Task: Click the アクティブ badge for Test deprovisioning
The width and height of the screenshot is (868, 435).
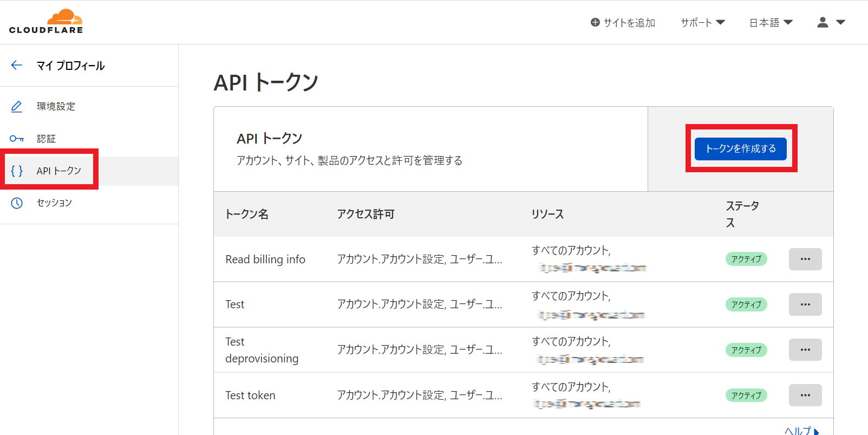Action: pyautogui.click(x=746, y=350)
